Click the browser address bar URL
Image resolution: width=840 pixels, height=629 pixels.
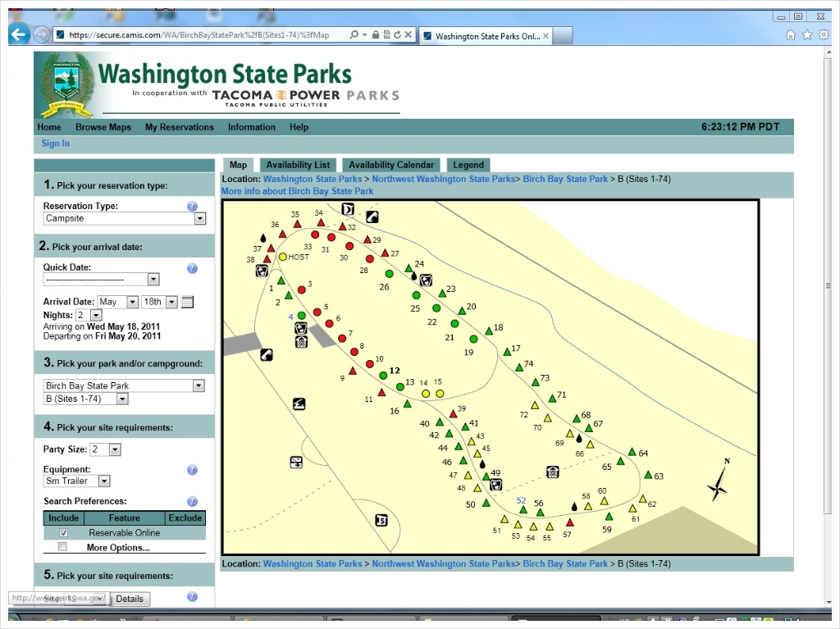click(x=199, y=34)
